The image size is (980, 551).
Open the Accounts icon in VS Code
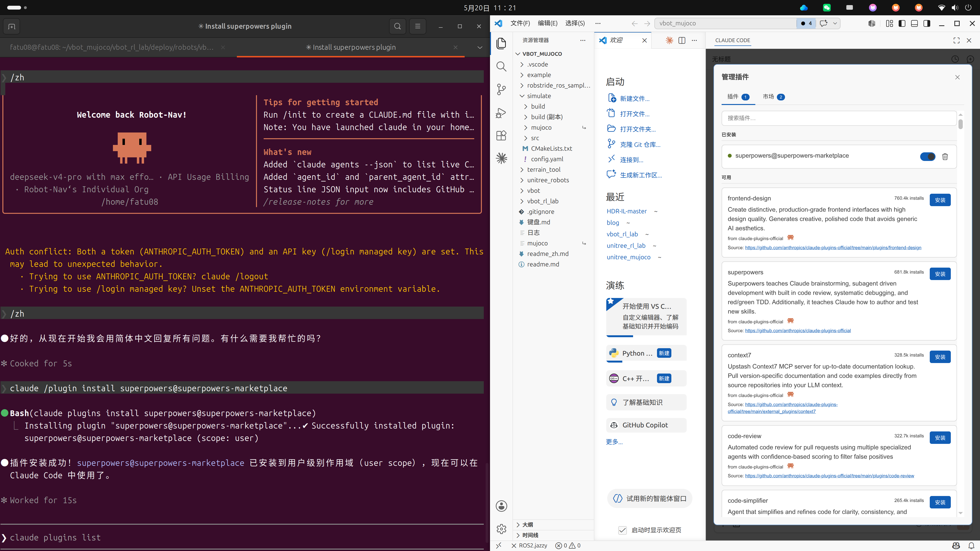pos(501,506)
